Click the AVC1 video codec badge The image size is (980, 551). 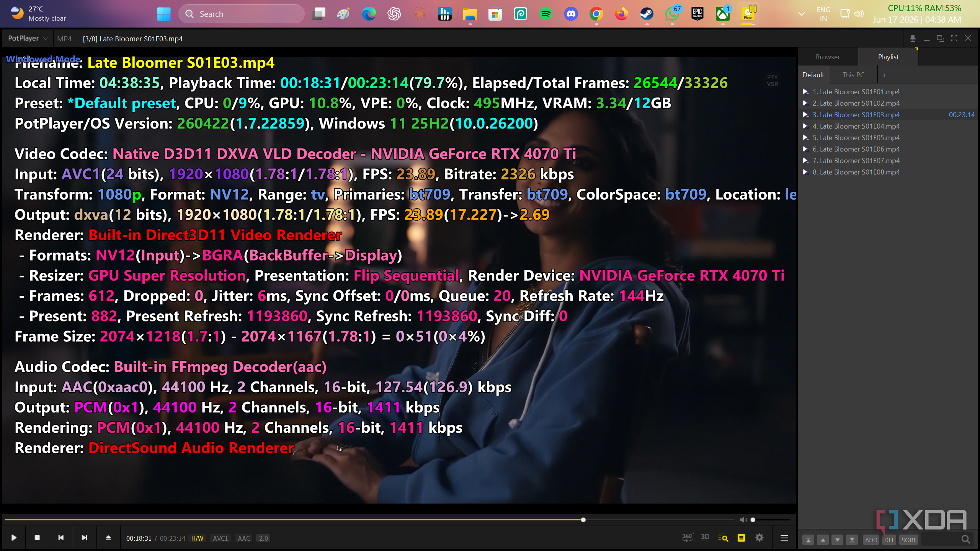(x=220, y=538)
